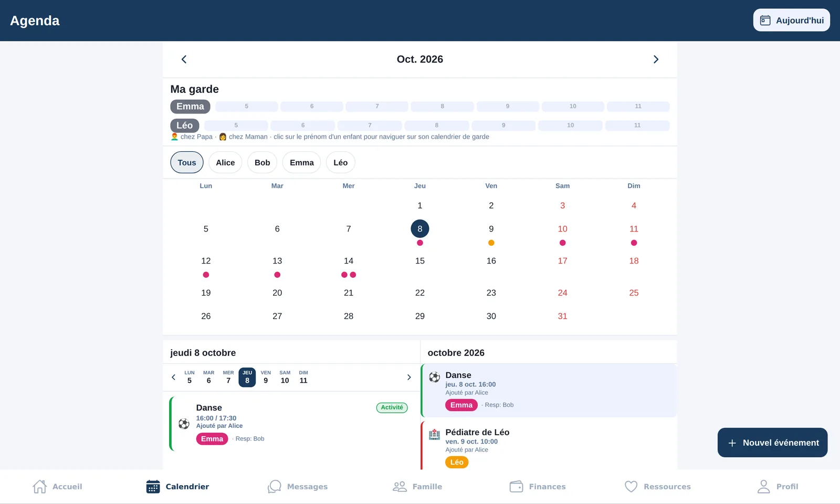Show next week in day strip
This screenshot has height=504, width=840.
pos(409,377)
